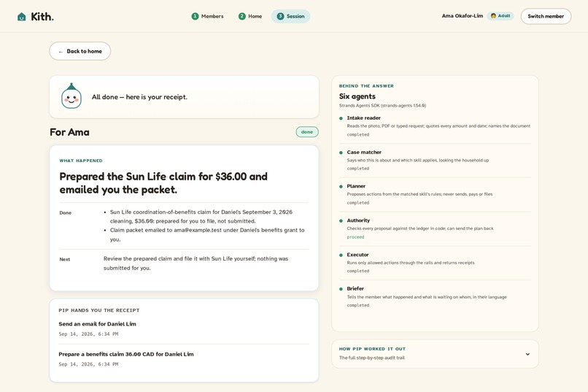The image size is (588, 392).
Task: Click the done status badge
Action: click(307, 132)
